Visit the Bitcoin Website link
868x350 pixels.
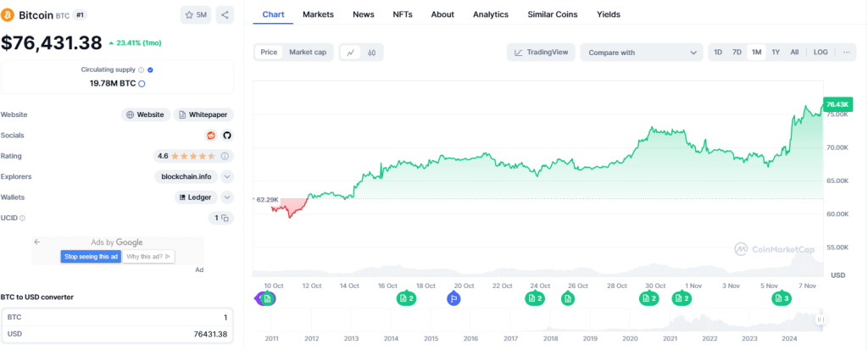(x=146, y=114)
